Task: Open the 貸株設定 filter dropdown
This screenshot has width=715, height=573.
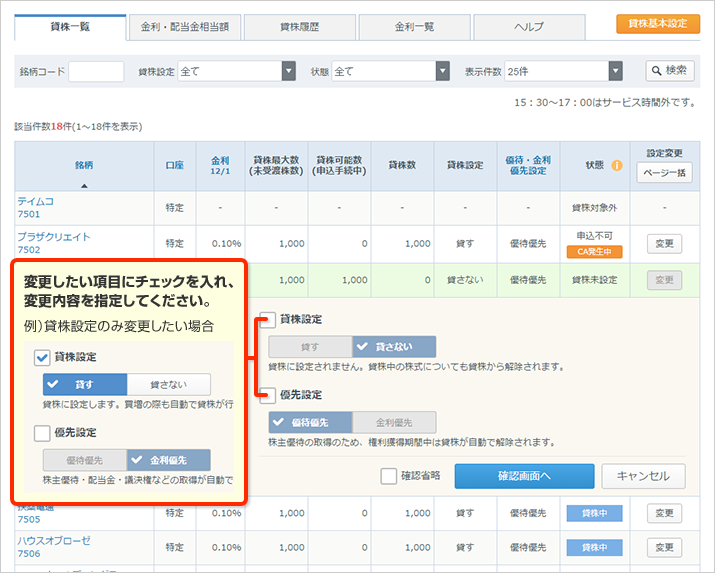Action: click(289, 71)
